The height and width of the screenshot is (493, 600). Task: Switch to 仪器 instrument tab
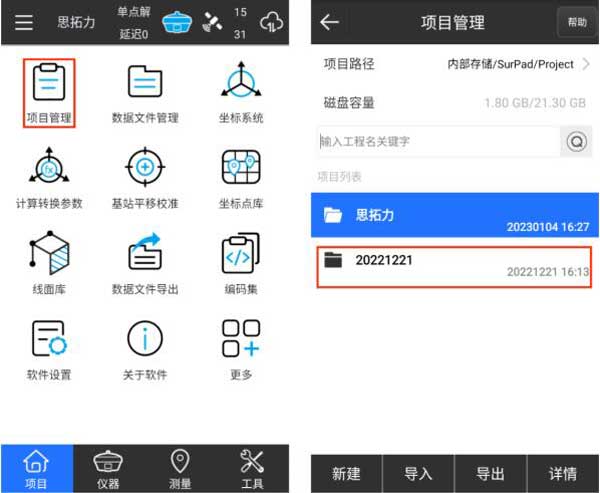[108, 469]
